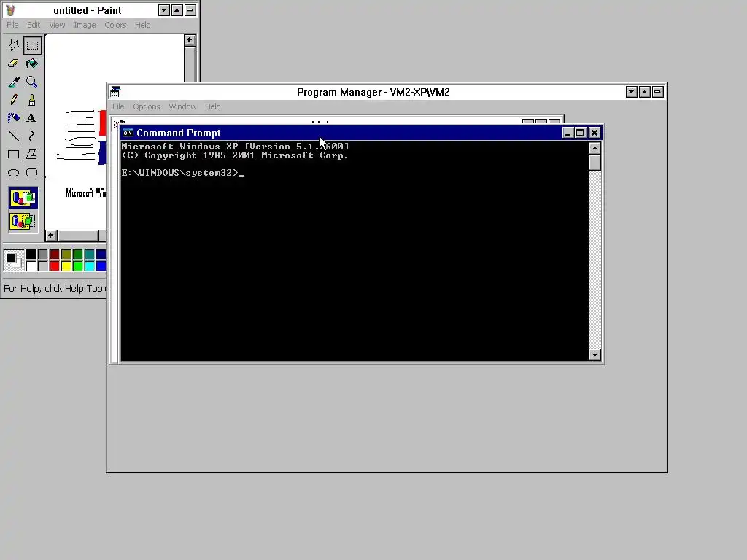Click Command Prompt scrollbar down arrow
747x560 pixels.
coord(595,355)
